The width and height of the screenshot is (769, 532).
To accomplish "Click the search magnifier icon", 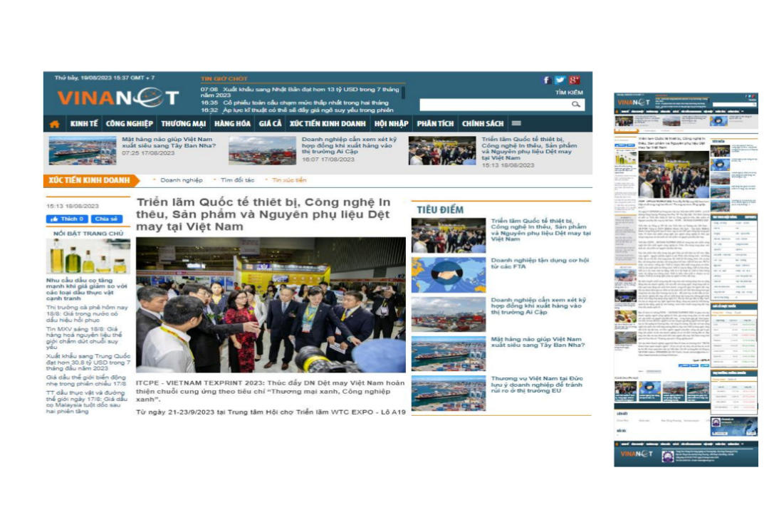I will (576, 105).
